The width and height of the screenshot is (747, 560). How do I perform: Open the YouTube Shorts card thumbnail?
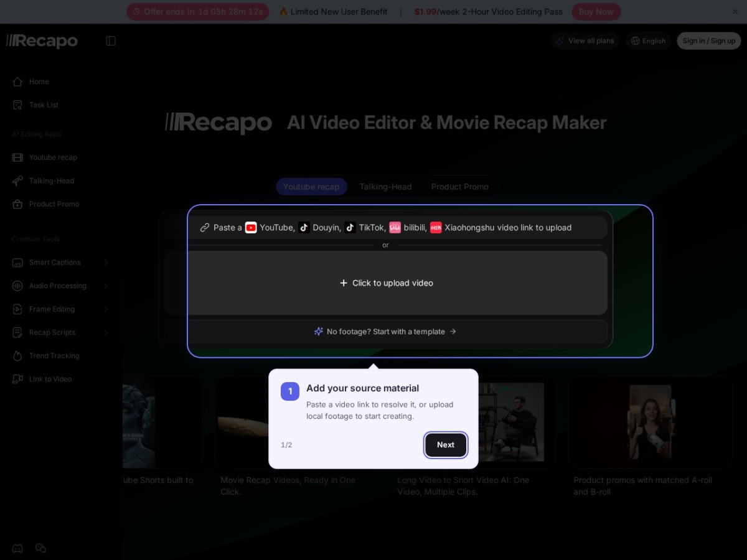[162, 422]
